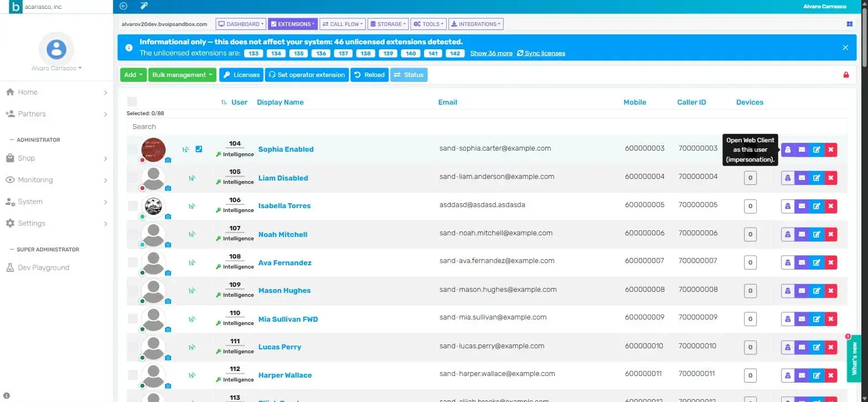Open the DASHBOARD menu
Viewport: 868px width, 402px height.
241,24
